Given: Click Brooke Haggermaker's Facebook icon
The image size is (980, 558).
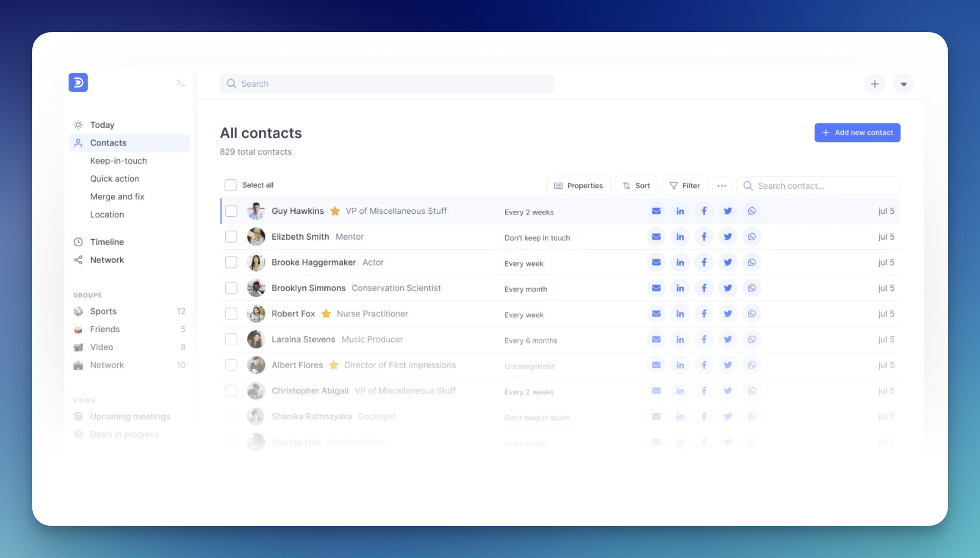Looking at the screenshot, I should (704, 262).
